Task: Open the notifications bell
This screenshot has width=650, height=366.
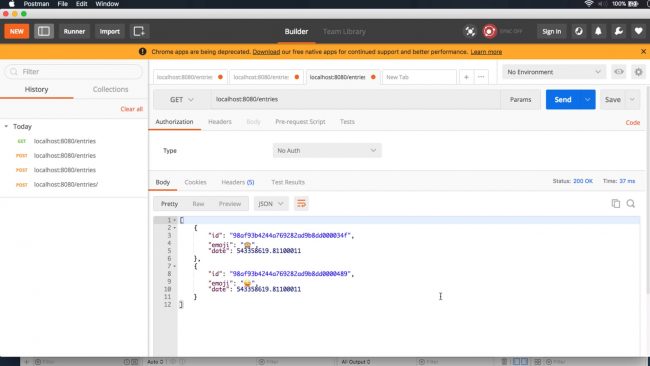Action: click(x=598, y=32)
